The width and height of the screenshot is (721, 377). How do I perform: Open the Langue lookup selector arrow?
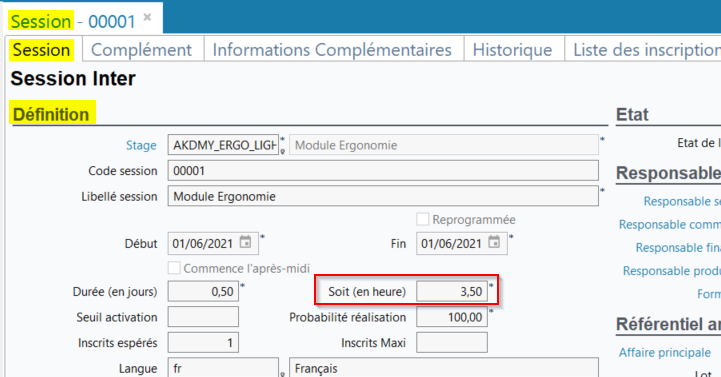coord(283,374)
